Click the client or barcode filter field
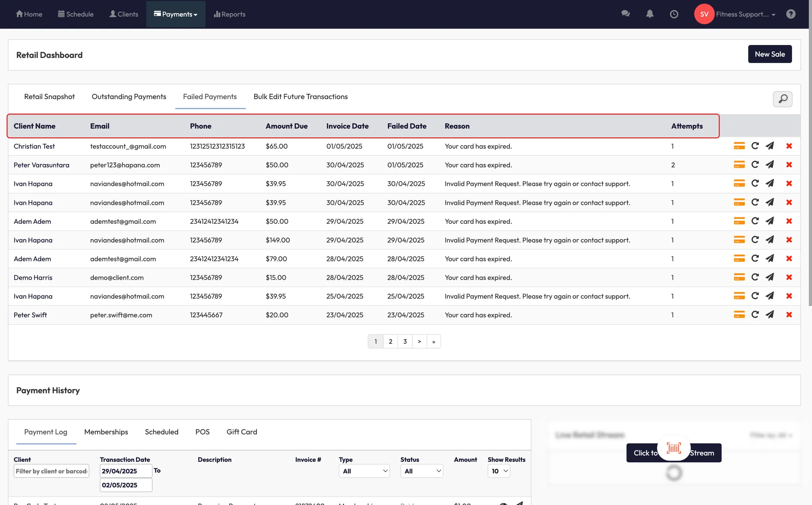 [51, 471]
